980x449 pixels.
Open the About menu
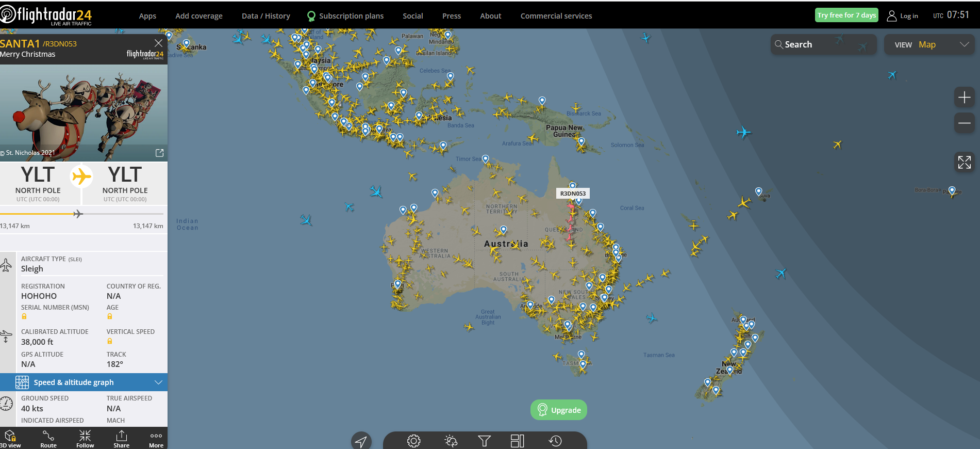tap(491, 16)
